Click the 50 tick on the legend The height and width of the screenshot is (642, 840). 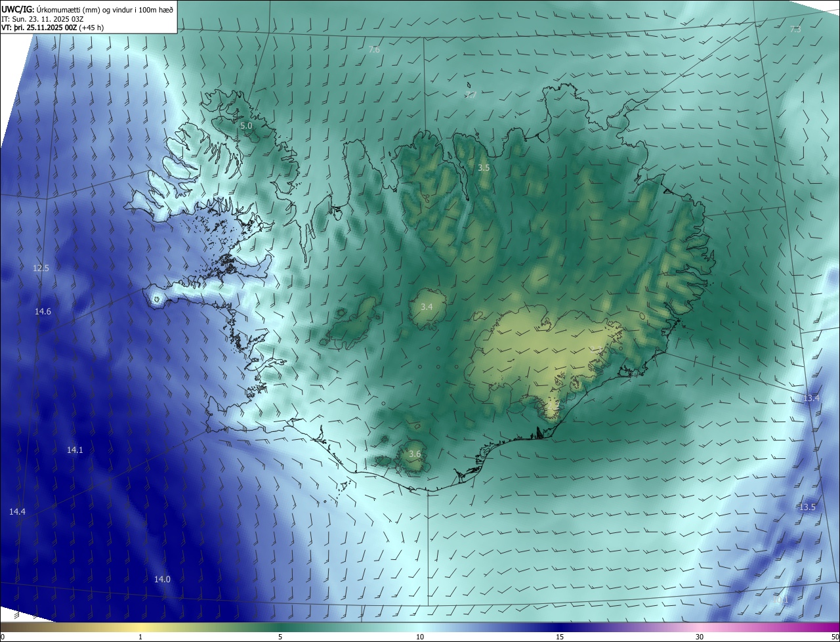[x=835, y=637]
